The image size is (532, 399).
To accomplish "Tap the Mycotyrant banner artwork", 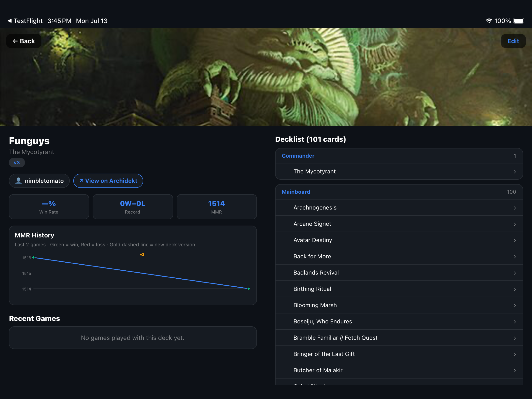I will 266,77.
